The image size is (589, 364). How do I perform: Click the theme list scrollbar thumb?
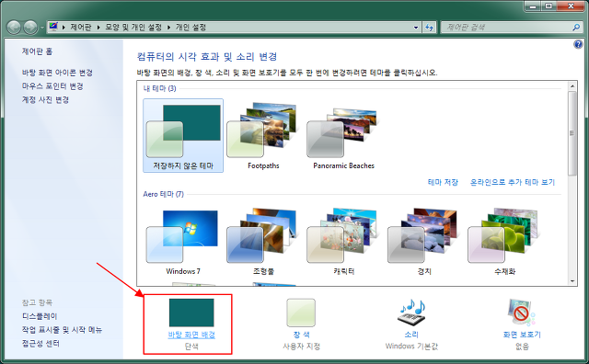click(x=572, y=133)
